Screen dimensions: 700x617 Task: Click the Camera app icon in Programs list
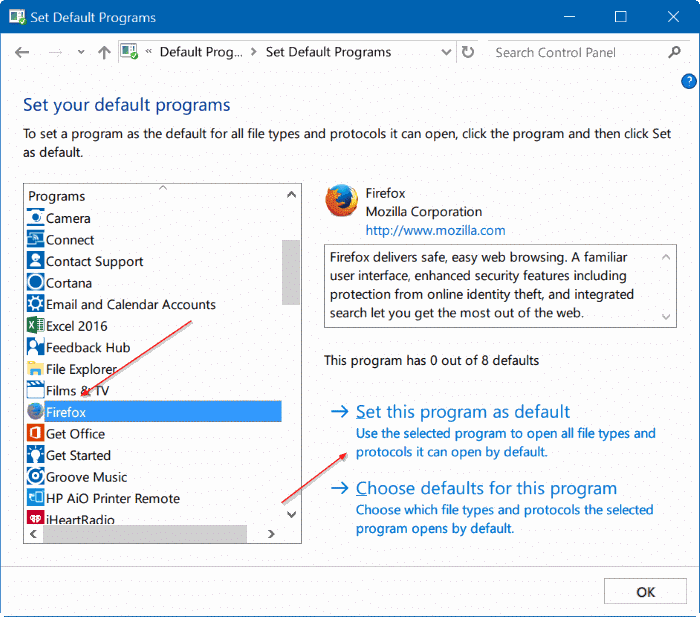tap(35, 217)
